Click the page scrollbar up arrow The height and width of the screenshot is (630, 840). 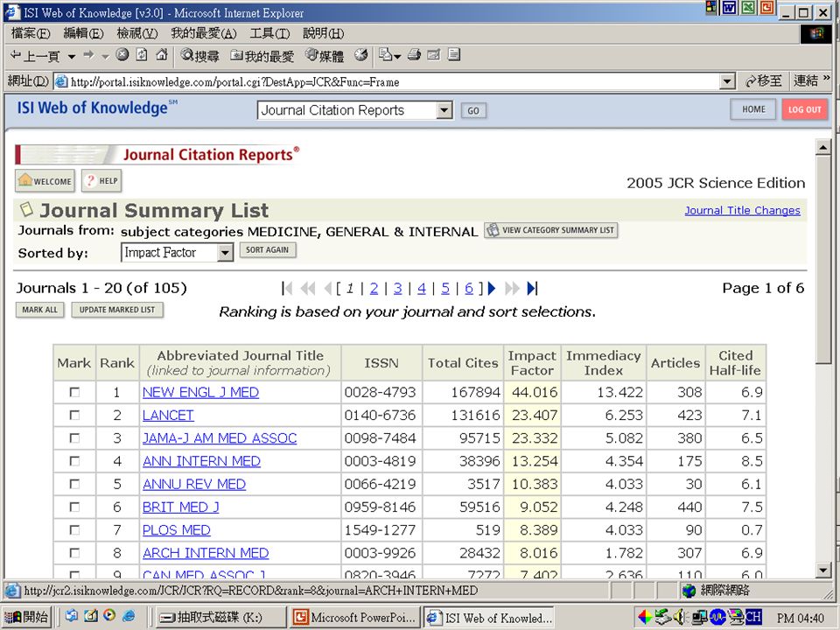coord(822,147)
